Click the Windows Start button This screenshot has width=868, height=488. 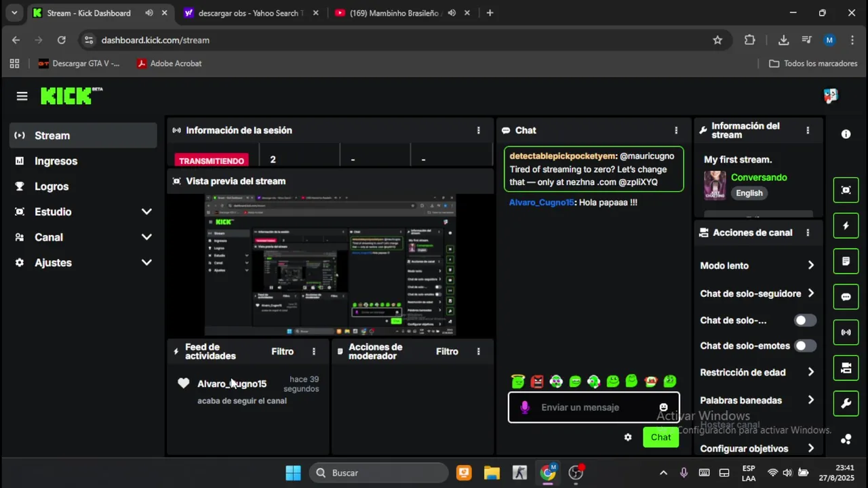293,472
